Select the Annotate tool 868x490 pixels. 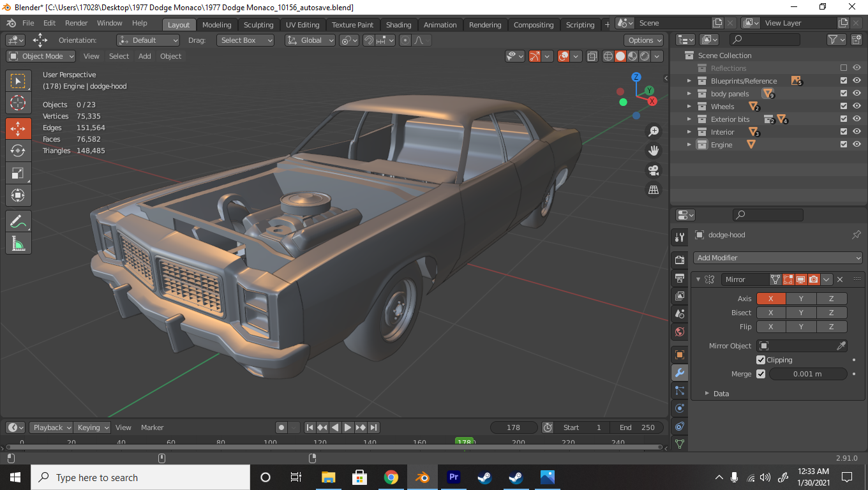click(18, 221)
